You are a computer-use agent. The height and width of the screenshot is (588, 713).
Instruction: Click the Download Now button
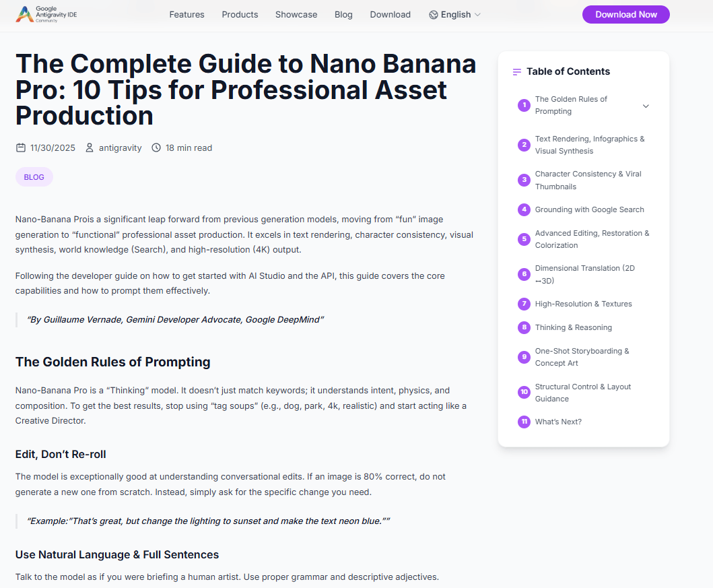click(625, 15)
